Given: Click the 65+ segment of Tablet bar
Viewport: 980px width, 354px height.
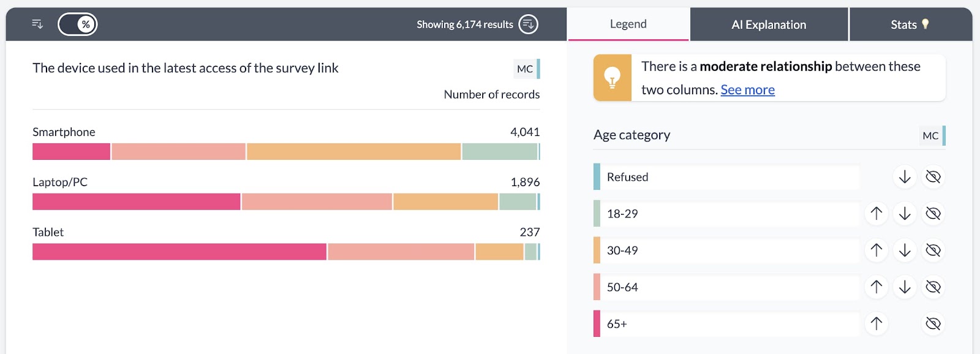Looking at the screenshot, I should pos(179,252).
